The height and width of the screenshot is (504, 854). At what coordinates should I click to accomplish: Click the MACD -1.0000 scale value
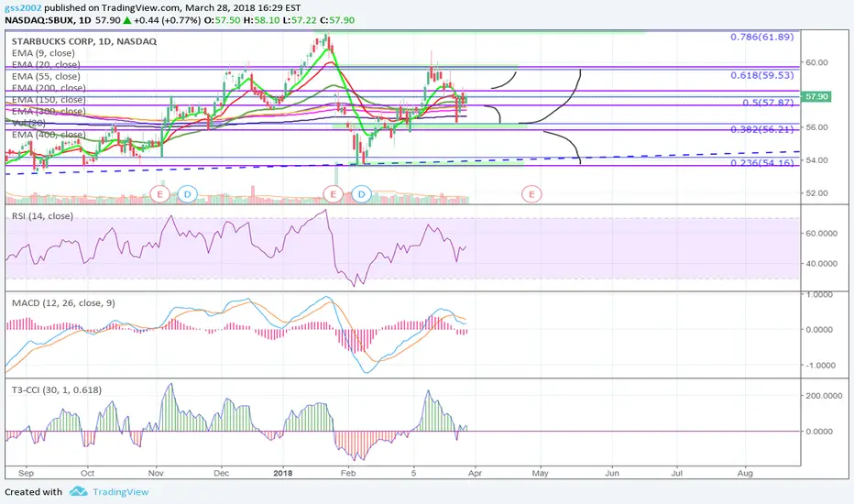pos(820,366)
